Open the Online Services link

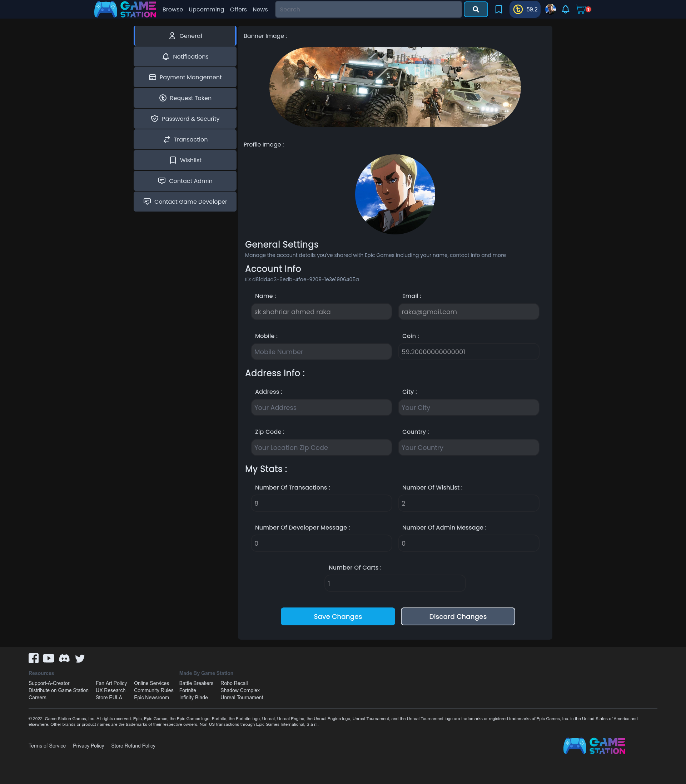(x=151, y=683)
